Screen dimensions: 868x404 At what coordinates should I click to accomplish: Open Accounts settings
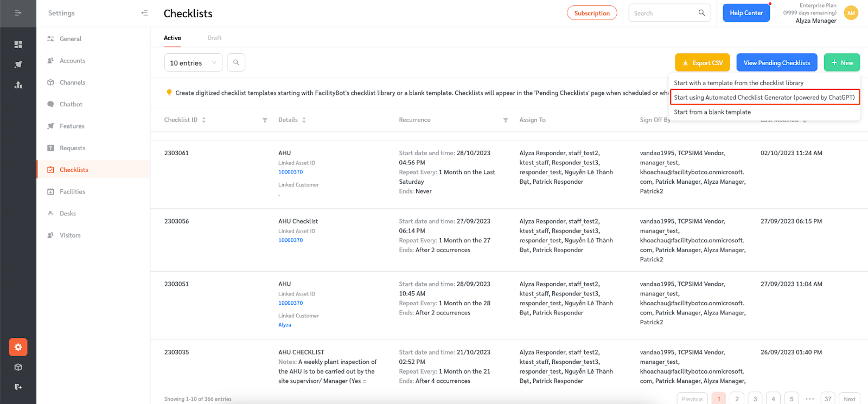tap(73, 61)
